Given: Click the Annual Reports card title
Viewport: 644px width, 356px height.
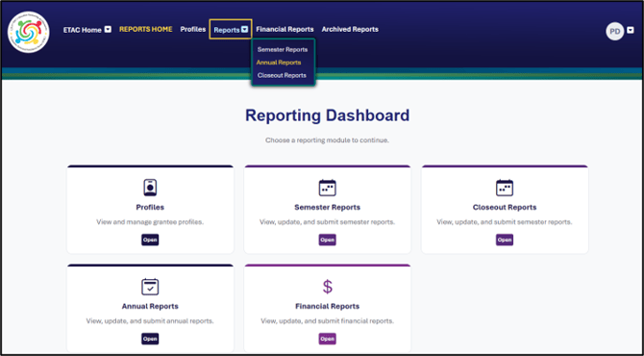Looking at the screenshot, I should tap(150, 306).
